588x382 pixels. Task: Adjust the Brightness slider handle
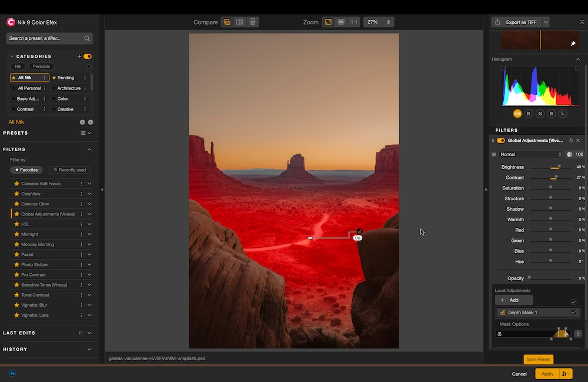click(x=559, y=167)
